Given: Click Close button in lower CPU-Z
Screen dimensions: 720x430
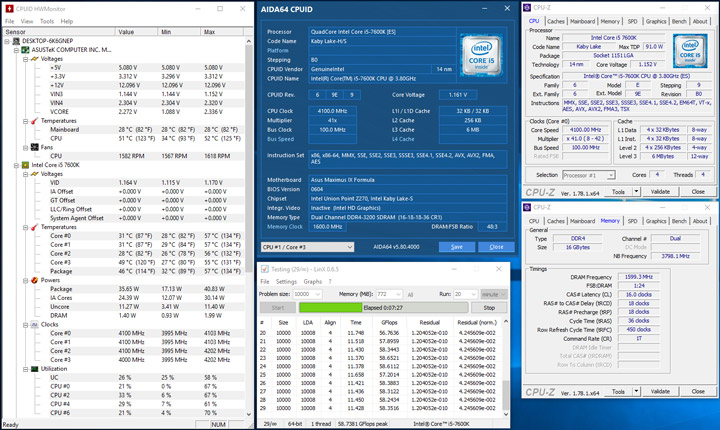Looking at the screenshot, I should [x=698, y=391].
